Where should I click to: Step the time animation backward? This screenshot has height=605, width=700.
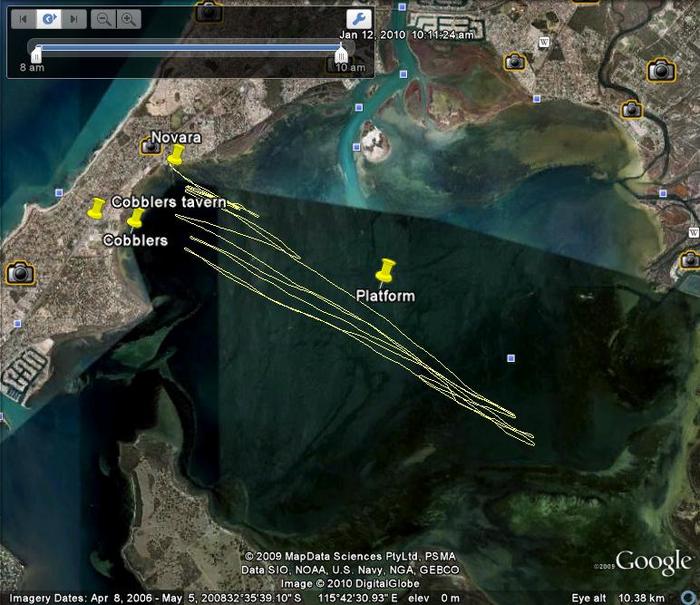click(x=25, y=19)
